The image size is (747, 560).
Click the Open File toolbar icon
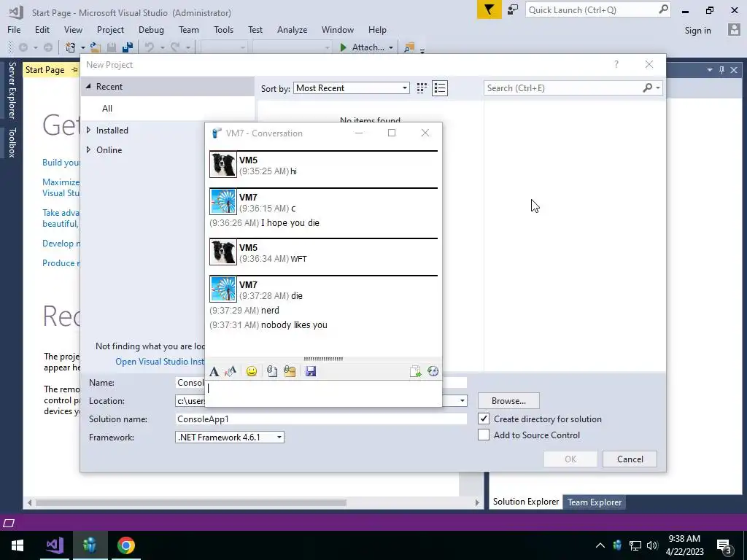[x=96, y=47]
